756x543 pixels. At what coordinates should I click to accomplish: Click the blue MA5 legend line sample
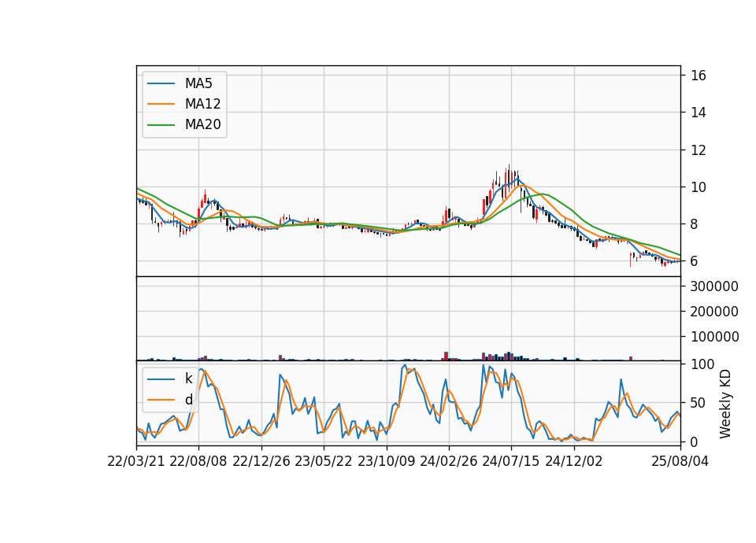161,83
